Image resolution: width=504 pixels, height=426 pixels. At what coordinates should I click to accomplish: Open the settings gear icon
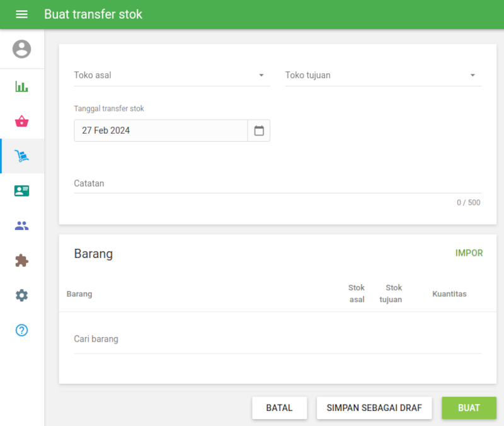(21, 295)
